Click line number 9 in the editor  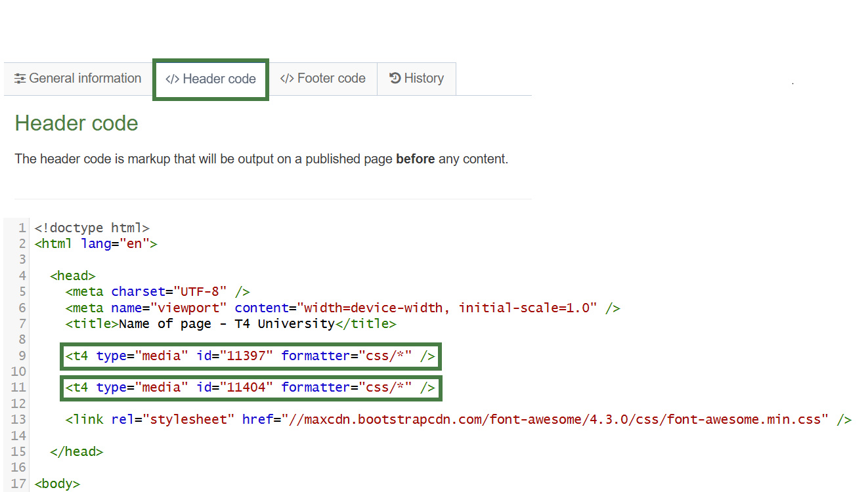click(22, 356)
